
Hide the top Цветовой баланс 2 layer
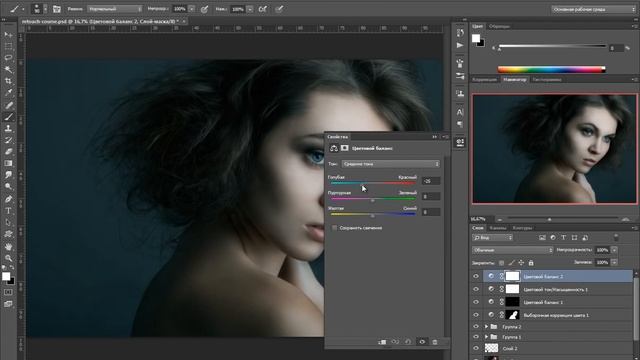tap(476, 276)
